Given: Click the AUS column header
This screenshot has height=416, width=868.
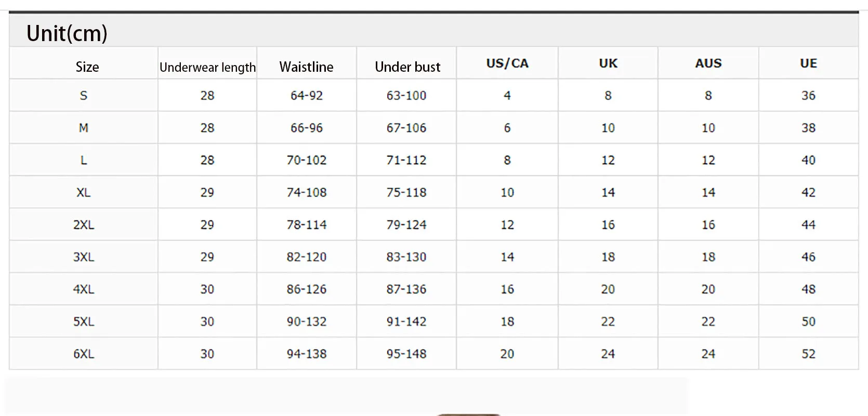Looking at the screenshot, I should [708, 63].
